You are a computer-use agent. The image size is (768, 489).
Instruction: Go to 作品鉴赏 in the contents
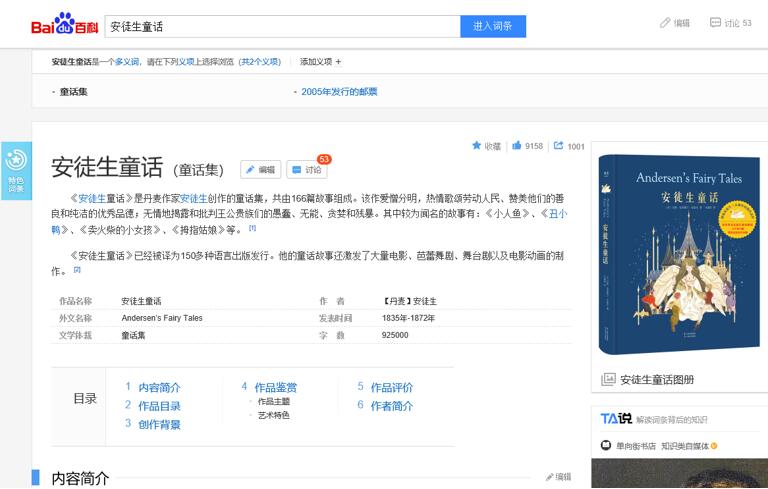(275, 388)
